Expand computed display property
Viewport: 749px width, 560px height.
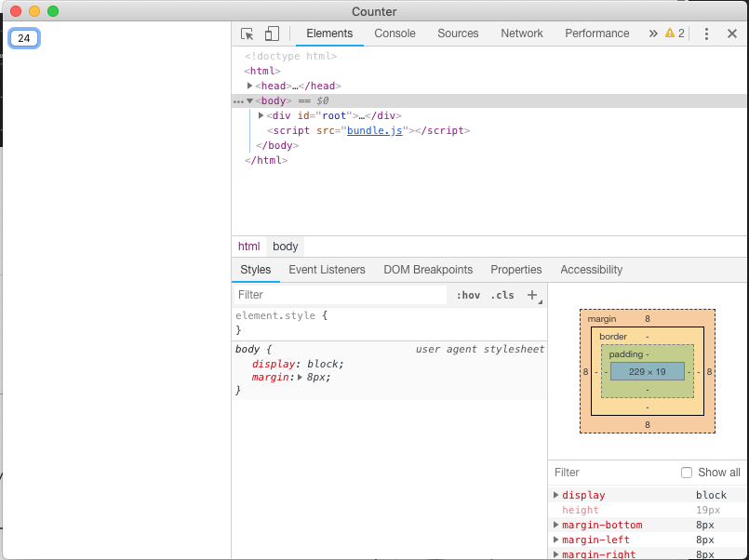pyautogui.click(x=556, y=495)
